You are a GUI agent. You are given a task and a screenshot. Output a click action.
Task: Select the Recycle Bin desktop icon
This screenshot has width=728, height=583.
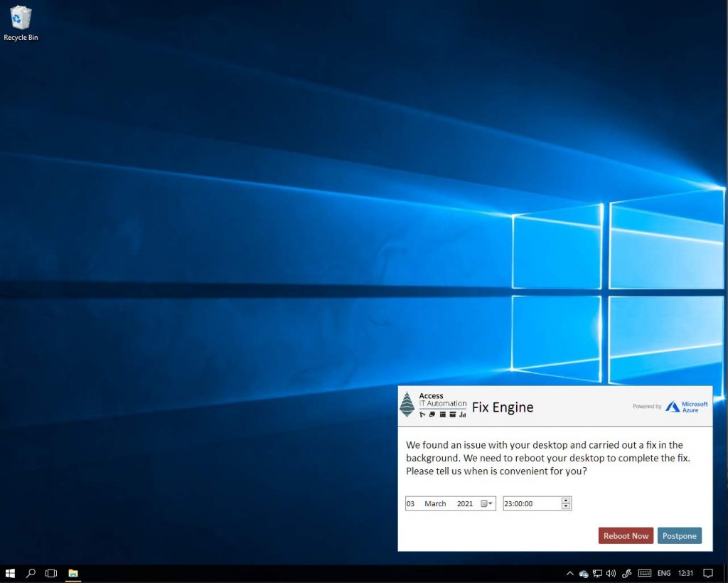point(21,23)
